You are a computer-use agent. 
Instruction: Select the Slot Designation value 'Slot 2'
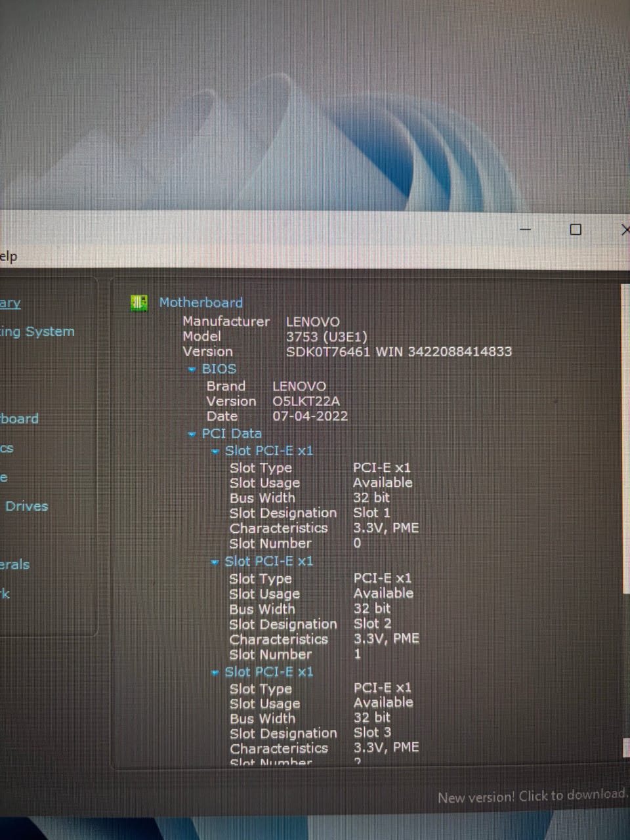(x=373, y=623)
